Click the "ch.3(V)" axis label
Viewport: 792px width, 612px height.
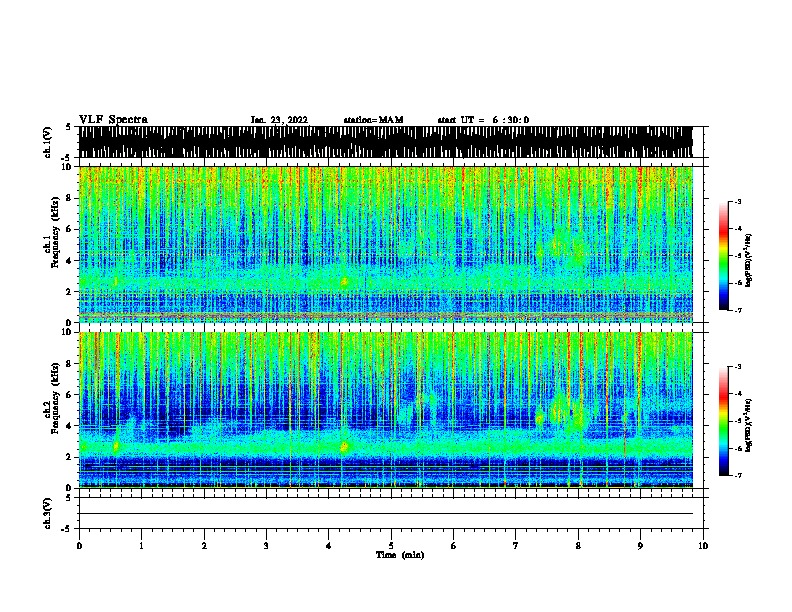pos(47,513)
